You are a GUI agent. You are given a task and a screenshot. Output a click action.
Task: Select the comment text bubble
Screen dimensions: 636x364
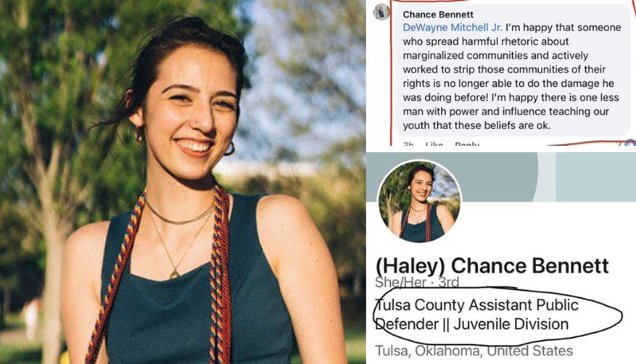(512, 70)
